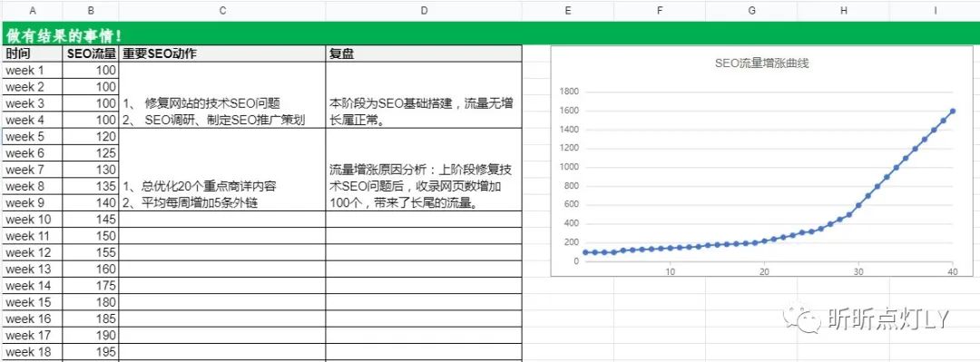Click the cell mentioning '修复网站的技术SEO问题'
The image size is (980, 362).
[x=222, y=95]
